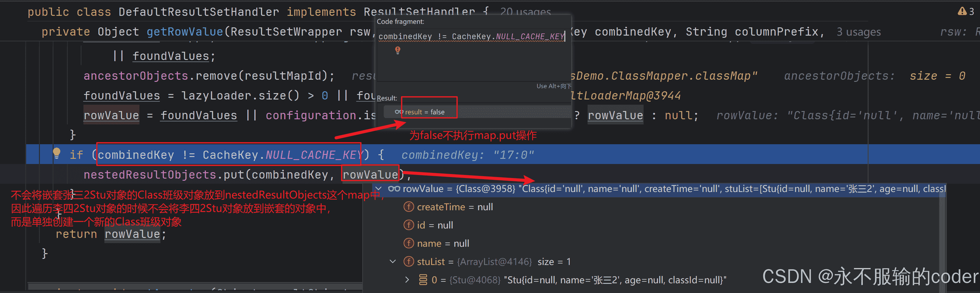Click the inline hint 'ancestorObjects: size = 0'
Viewport: 980px width, 293px height.
874,76
